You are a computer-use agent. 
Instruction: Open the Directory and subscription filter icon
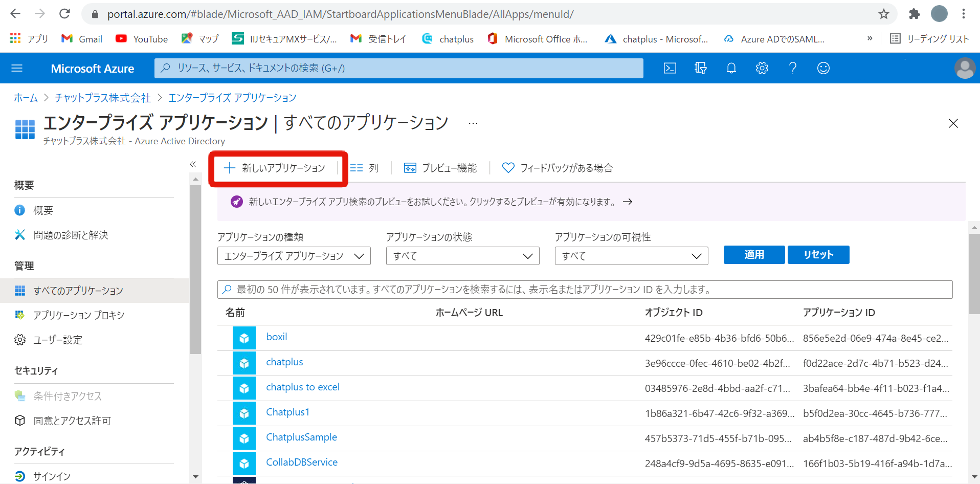(701, 68)
